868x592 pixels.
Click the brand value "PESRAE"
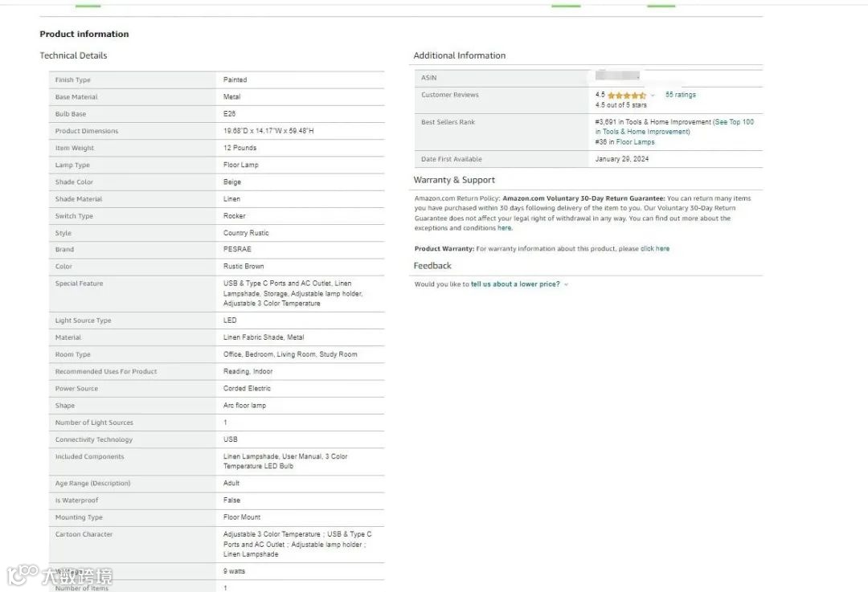[237, 250]
